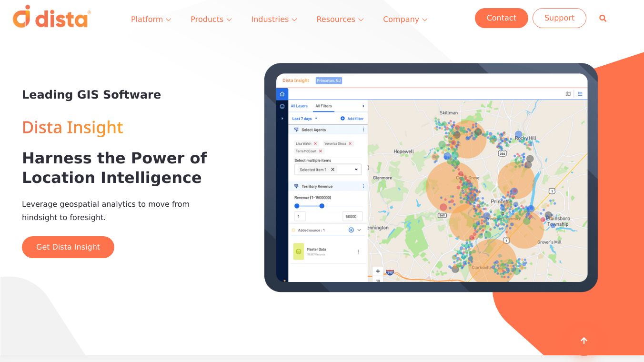644x362 pixels.
Task: Switch to All Filters tab
Action: point(323,106)
